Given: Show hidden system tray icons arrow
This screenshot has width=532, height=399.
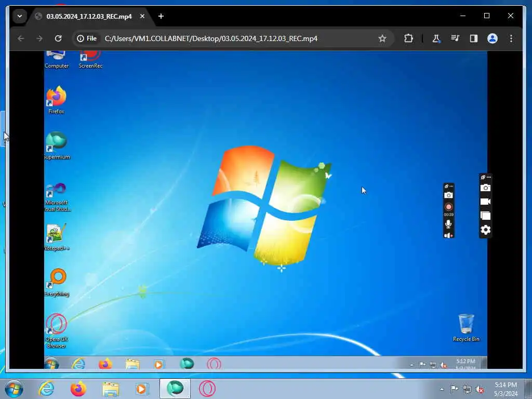Looking at the screenshot, I should click(442, 390).
